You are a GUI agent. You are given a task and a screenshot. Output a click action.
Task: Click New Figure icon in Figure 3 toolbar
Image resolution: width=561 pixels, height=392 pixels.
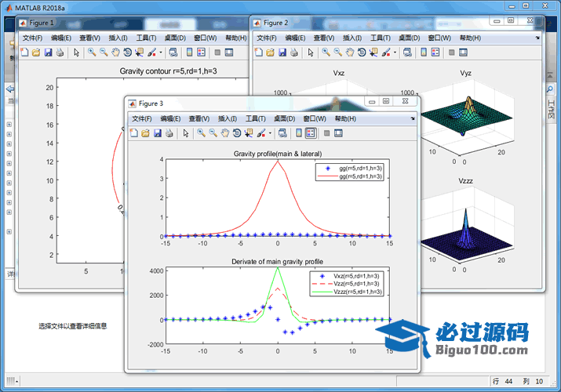[x=134, y=133]
